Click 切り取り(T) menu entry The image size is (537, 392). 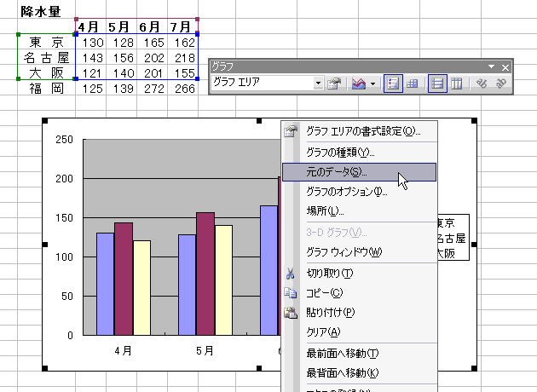point(359,274)
